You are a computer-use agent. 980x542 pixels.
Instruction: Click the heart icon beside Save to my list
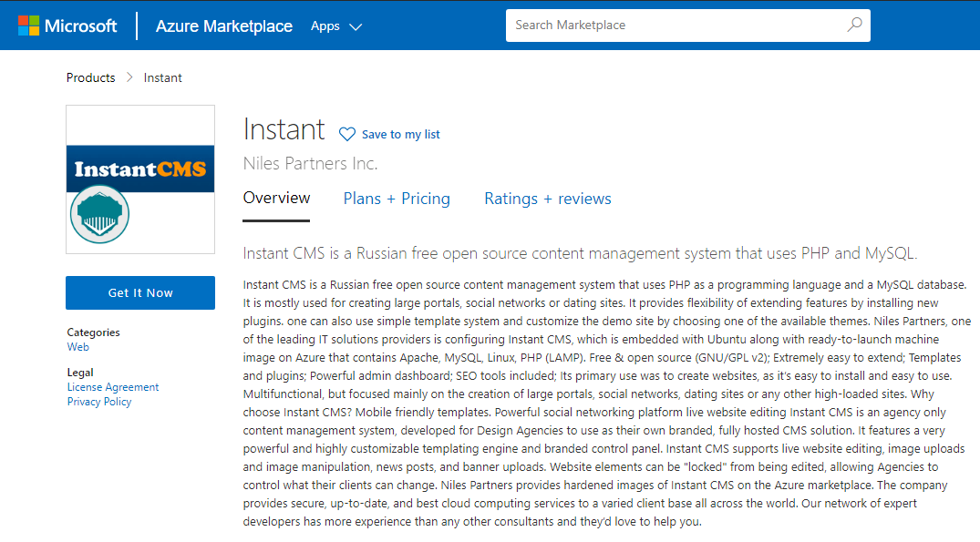click(x=346, y=134)
